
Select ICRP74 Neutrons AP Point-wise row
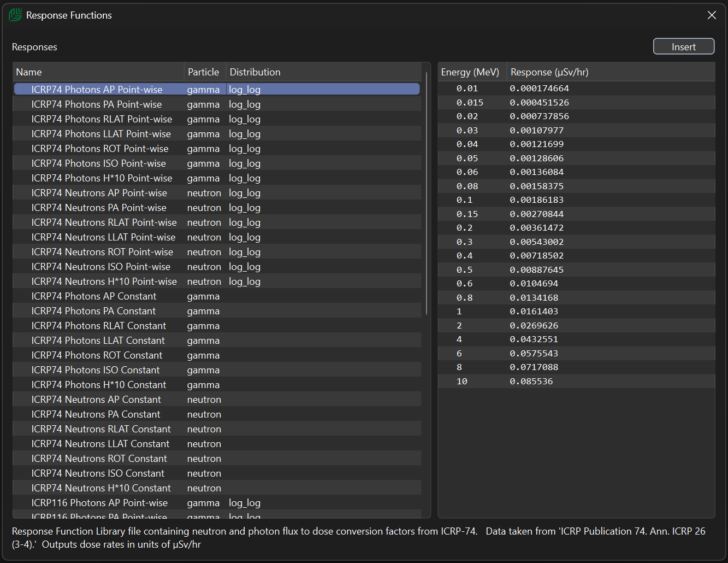pyautogui.click(x=217, y=193)
